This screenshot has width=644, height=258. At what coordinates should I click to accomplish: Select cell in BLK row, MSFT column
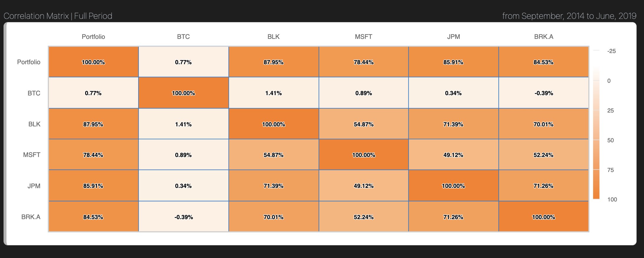(x=364, y=124)
